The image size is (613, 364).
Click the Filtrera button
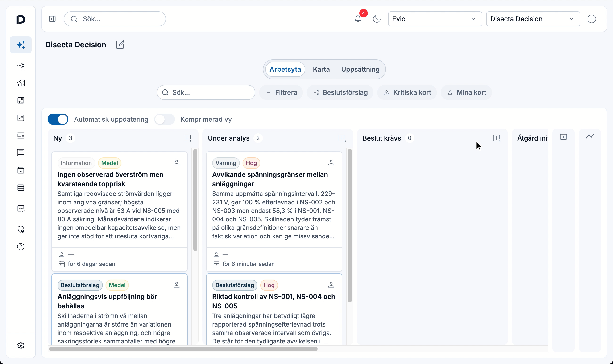coord(281,92)
